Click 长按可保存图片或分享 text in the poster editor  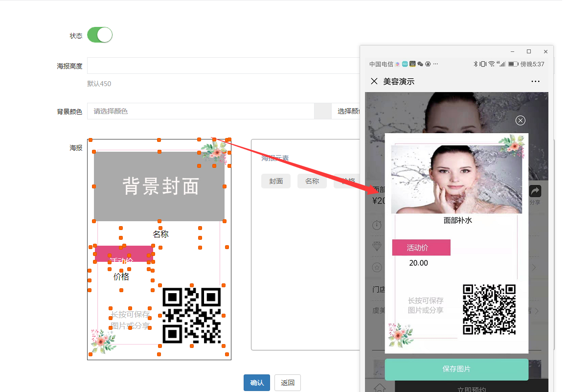(131, 320)
